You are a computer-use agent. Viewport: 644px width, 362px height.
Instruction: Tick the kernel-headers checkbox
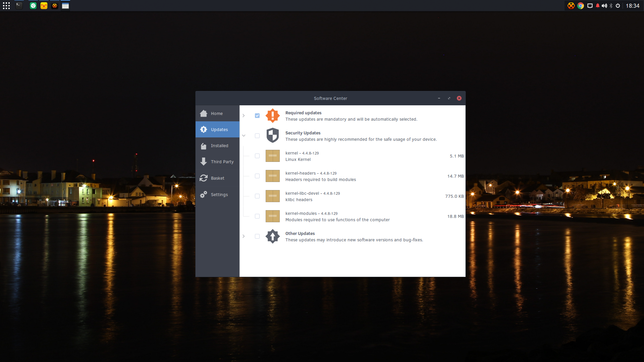pyautogui.click(x=257, y=176)
